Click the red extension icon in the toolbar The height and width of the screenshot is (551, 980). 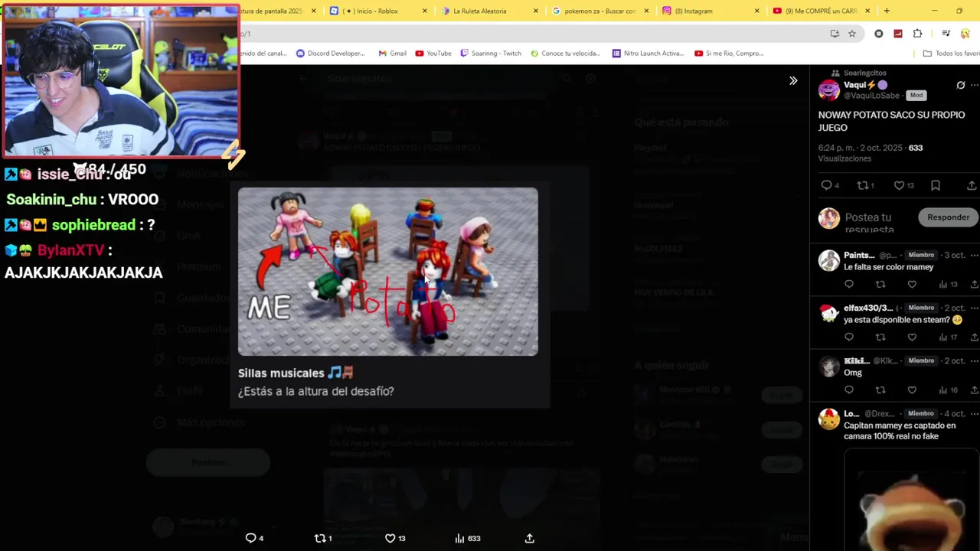click(x=898, y=34)
